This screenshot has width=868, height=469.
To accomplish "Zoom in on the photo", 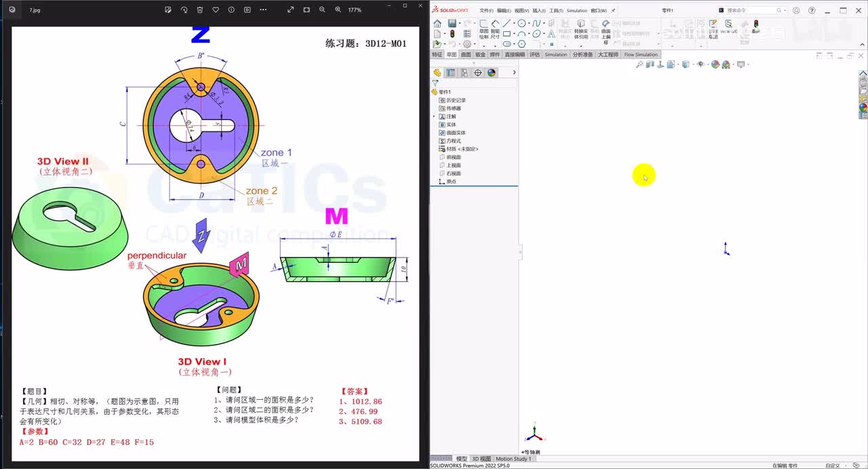I will tap(338, 10).
